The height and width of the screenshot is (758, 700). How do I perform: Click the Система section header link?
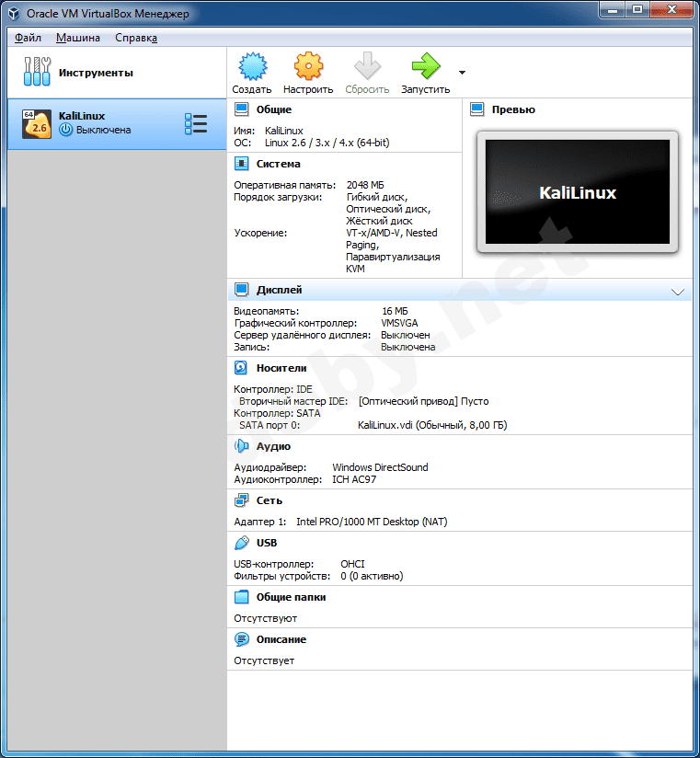point(278,164)
